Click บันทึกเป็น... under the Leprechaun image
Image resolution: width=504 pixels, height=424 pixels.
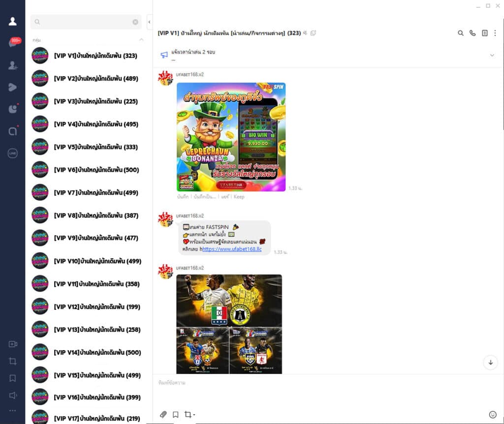(205, 197)
